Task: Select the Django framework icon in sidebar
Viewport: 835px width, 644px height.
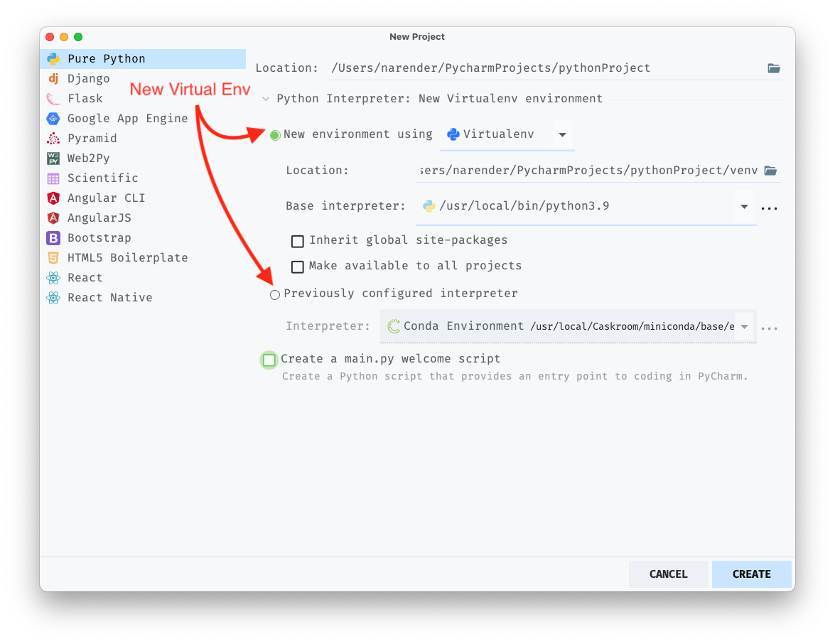Action: click(55, 78)
